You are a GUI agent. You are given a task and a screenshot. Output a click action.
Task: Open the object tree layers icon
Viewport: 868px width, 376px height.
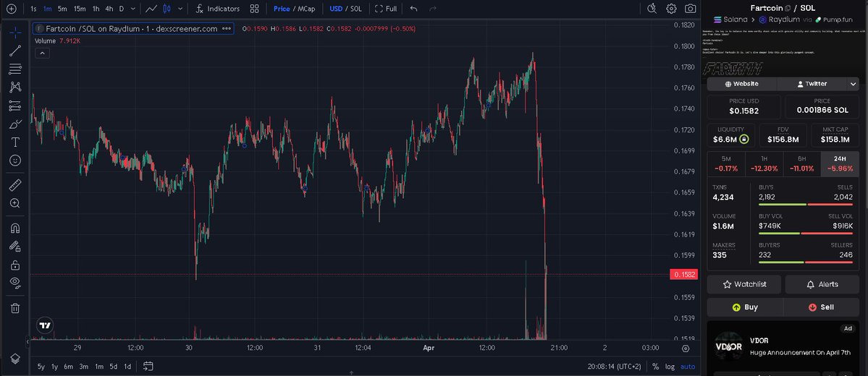point(15,359)
